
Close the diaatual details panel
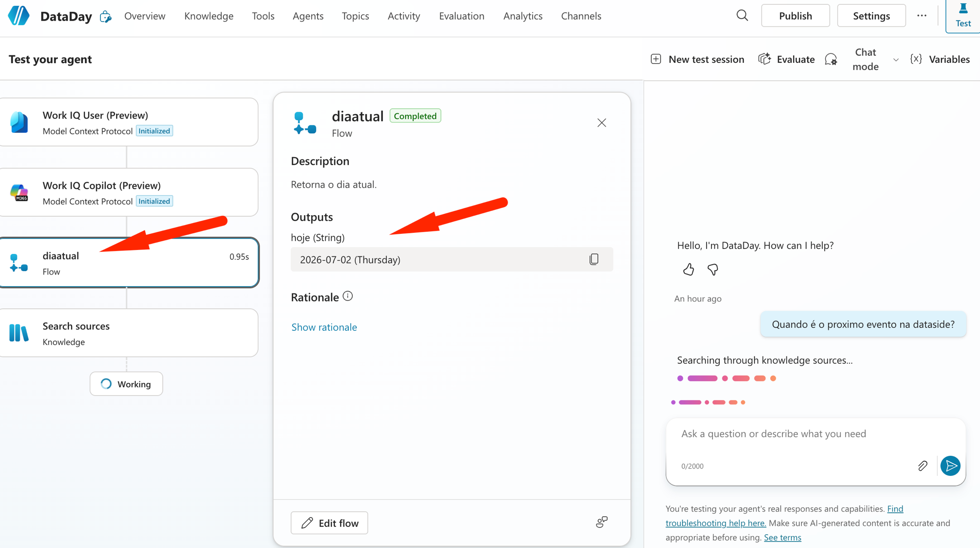click(x=602, y=123)
